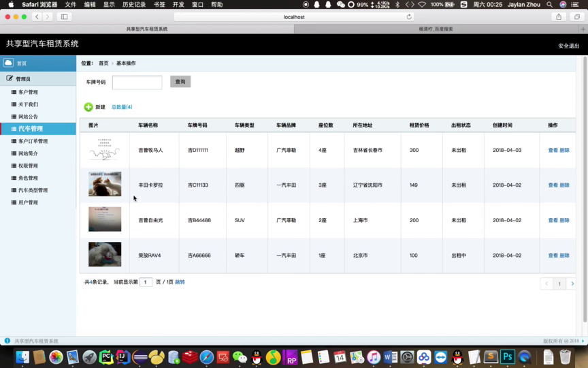This screenshot has width=588, height=368.
Task: Open Sublime Text from the Dock
Action: pyautogui.click(x=491, y=356)
